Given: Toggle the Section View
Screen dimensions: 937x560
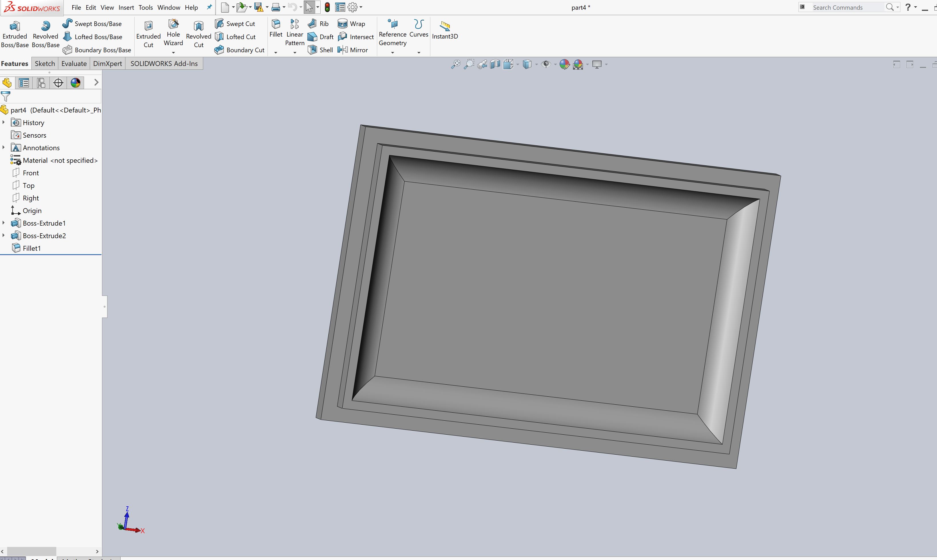Looking at the screenshot, I should tap(495, 64).
